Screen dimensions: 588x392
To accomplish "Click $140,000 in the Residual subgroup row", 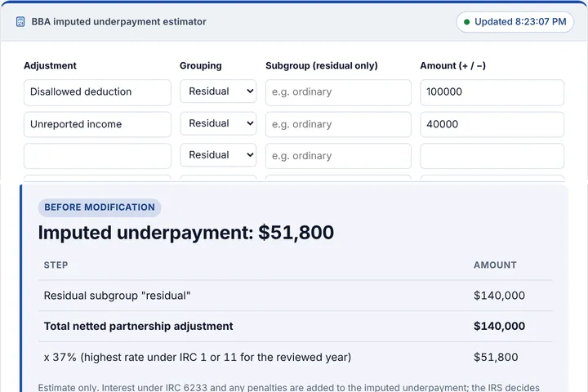I will point(499,296).
